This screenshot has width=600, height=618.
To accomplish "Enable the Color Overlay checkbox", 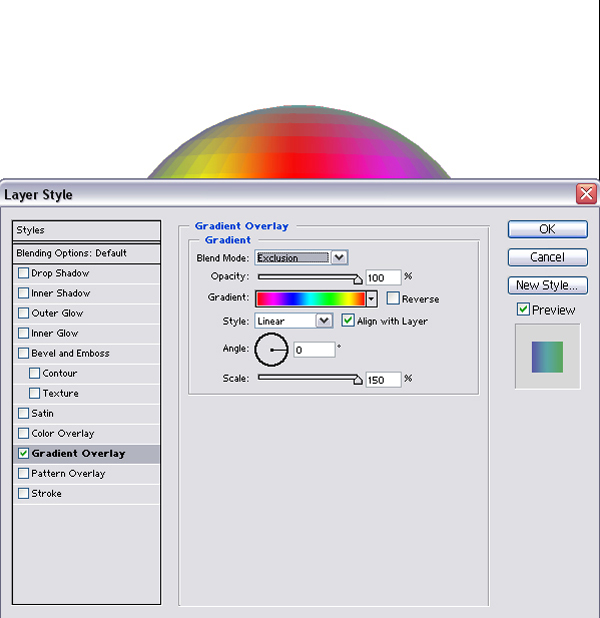I will coord(24,433).
